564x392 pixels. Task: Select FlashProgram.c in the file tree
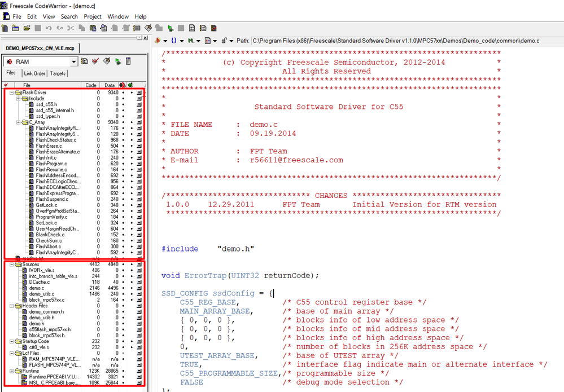pyautogui.click(x=51, y=164)
